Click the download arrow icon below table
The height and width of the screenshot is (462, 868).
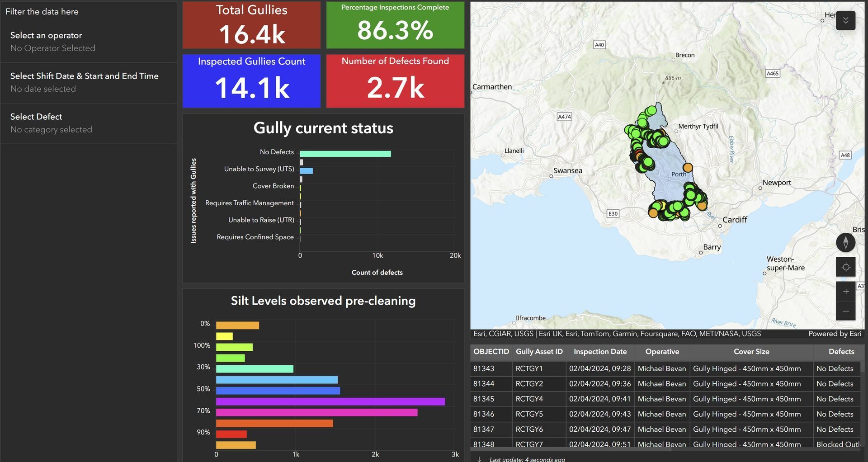click(x=479, y=459)
